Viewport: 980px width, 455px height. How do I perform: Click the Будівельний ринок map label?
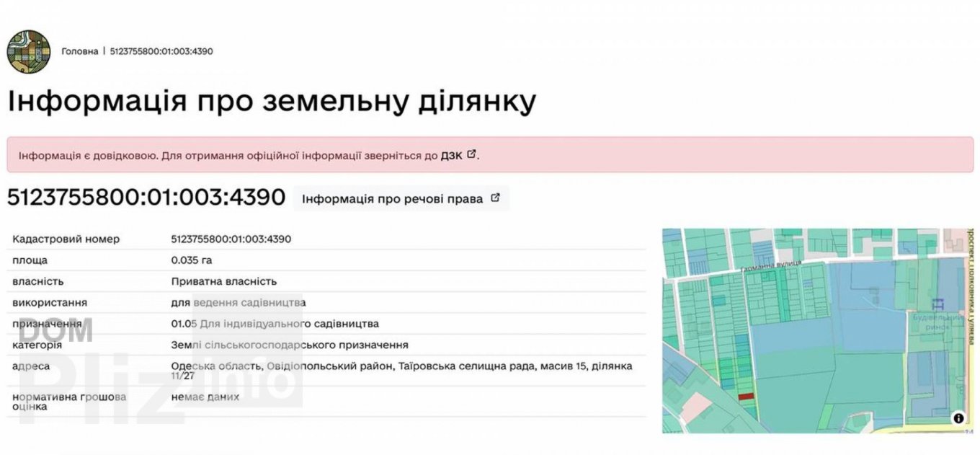[x=937, y=322]
